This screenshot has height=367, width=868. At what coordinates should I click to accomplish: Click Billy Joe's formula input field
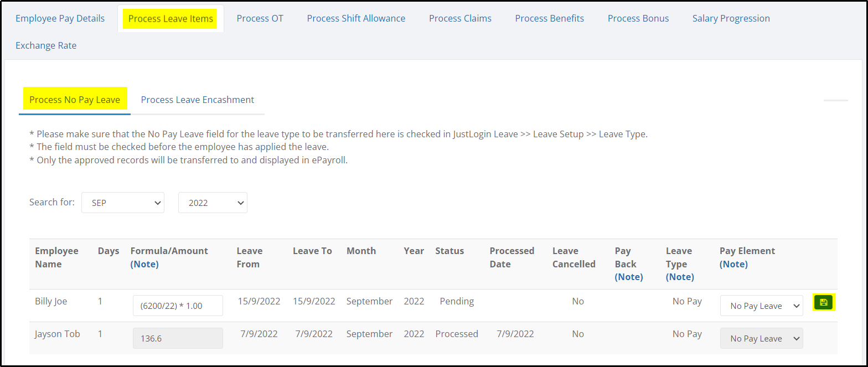(178, 306)
